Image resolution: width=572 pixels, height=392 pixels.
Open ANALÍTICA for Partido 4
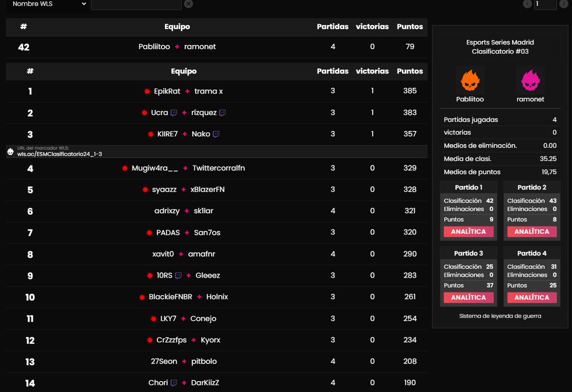[x=531, y=297]
